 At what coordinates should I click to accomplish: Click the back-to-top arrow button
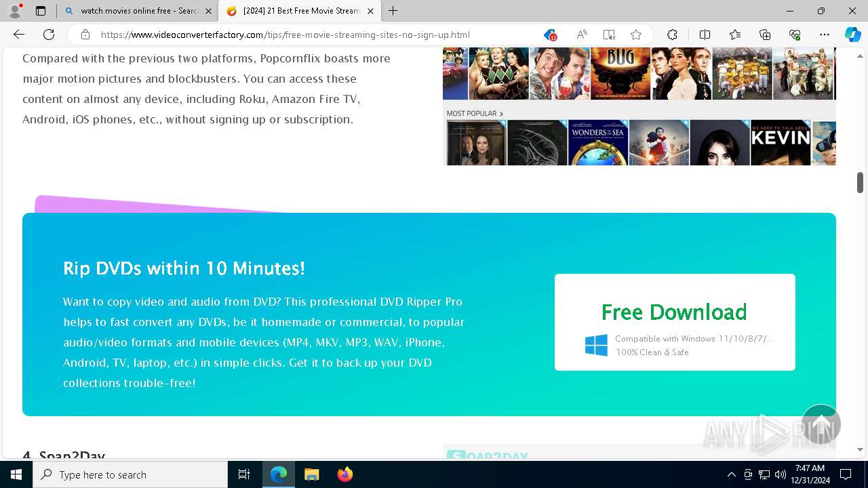(x=821, y=424)
